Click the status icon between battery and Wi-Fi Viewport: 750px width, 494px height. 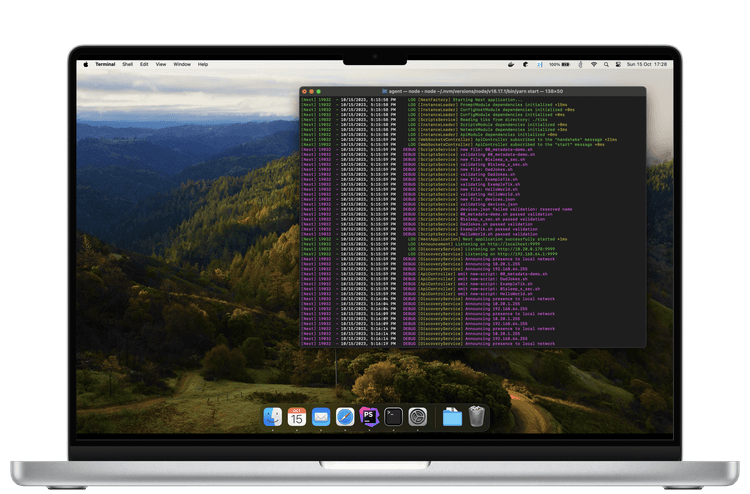point(580,64)
